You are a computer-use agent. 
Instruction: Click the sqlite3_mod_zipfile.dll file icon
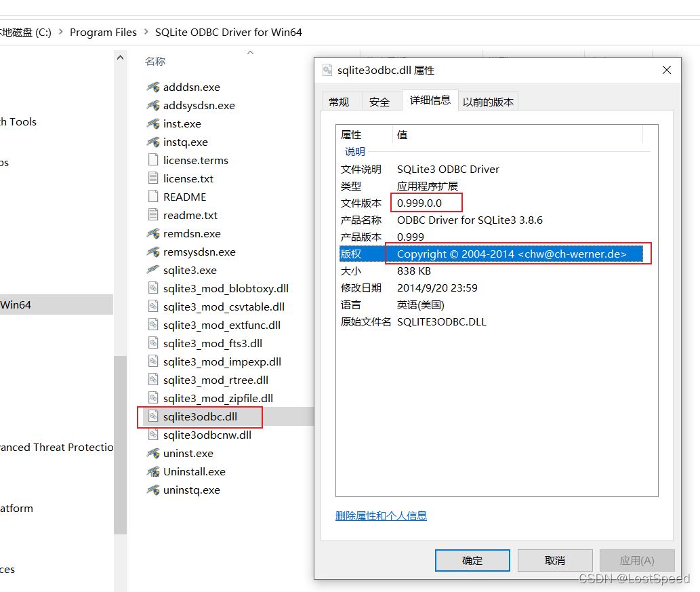(153, 398)
